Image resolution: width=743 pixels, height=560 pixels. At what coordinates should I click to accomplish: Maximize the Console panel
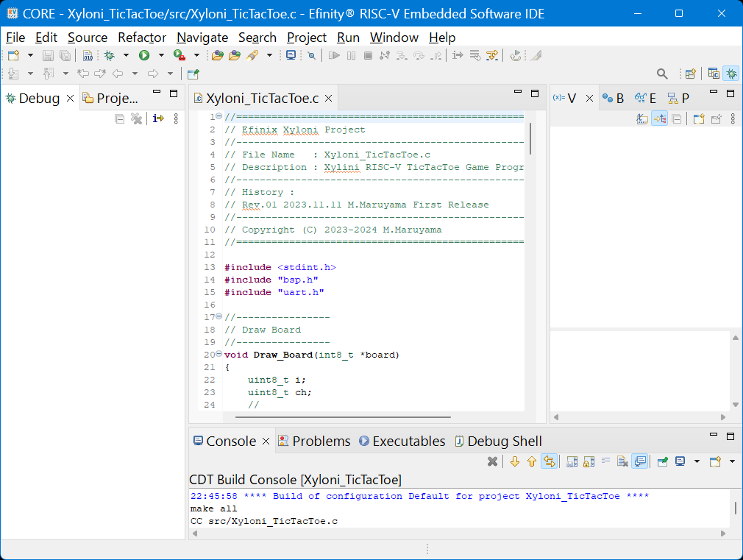point(730,437)
